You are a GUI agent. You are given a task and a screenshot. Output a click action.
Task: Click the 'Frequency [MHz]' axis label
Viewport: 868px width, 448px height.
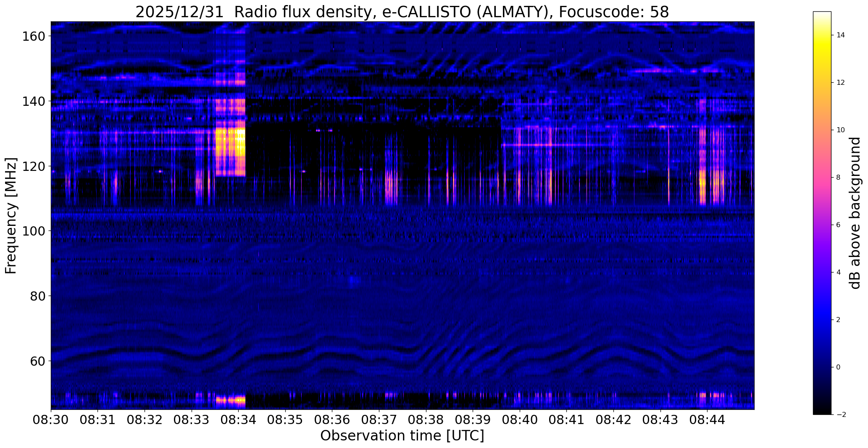(x=11, y=216)
